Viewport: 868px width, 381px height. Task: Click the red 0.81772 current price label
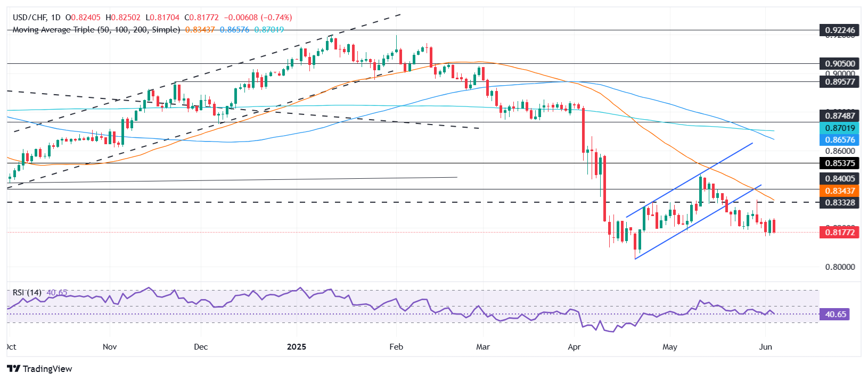840,232
